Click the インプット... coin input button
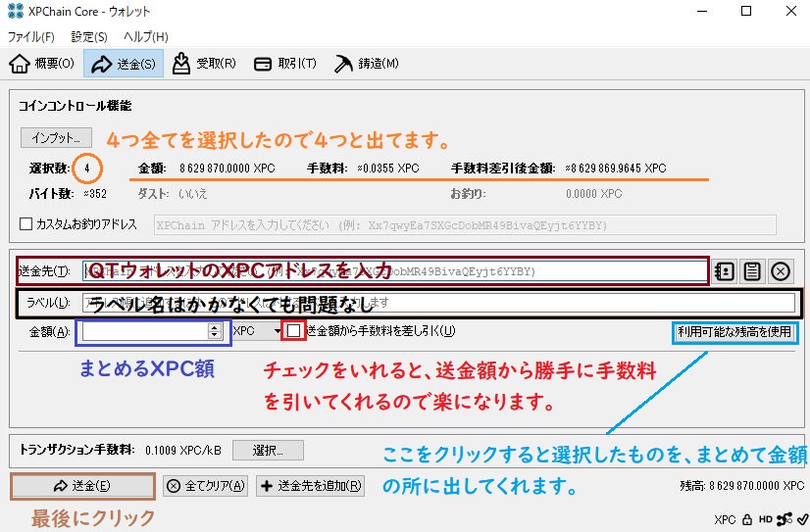810x532 pixels. pyautogui.click(x=56, y=138)
